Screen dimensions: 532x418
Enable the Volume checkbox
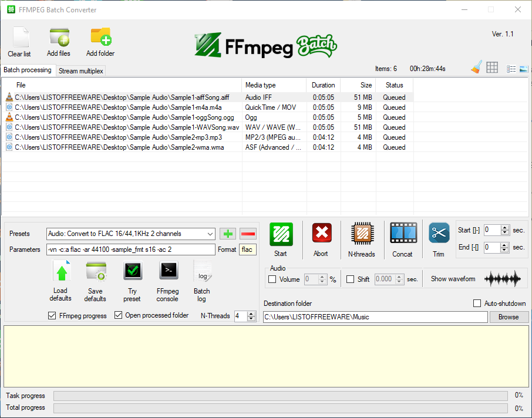click(x=272, y=279)
